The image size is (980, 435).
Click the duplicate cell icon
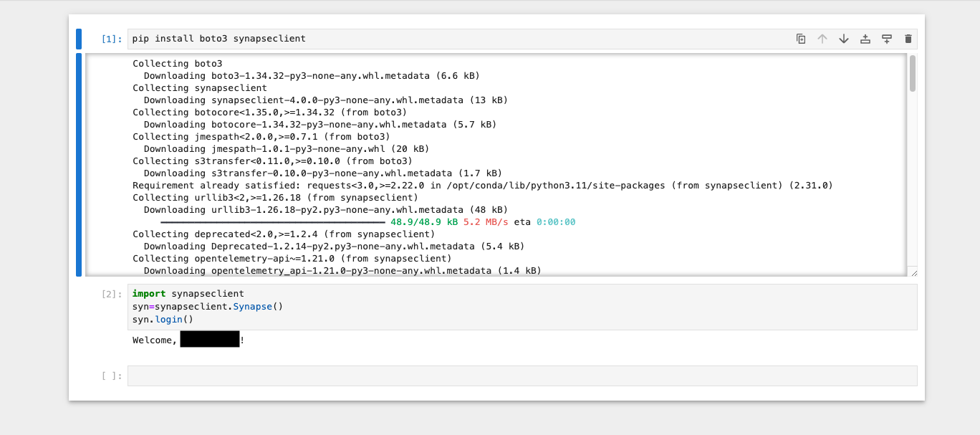point(800,39)
